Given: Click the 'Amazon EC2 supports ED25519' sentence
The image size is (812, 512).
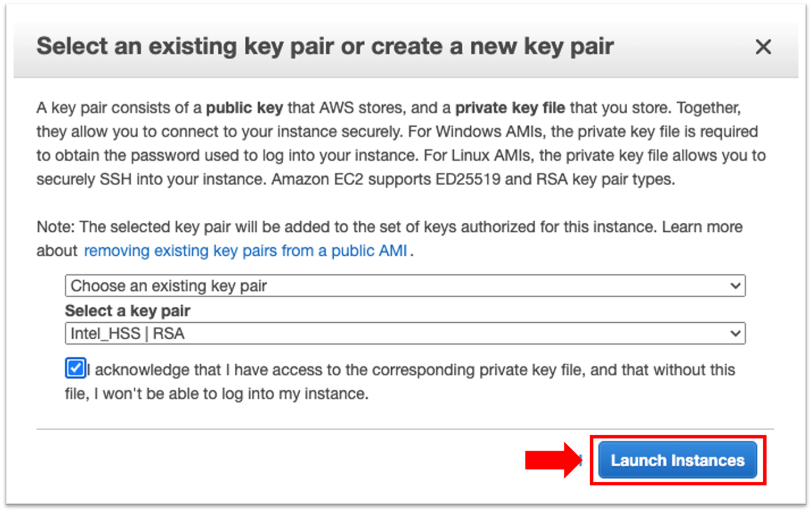Looking at the screenshot, I should (x=472, y=180).
